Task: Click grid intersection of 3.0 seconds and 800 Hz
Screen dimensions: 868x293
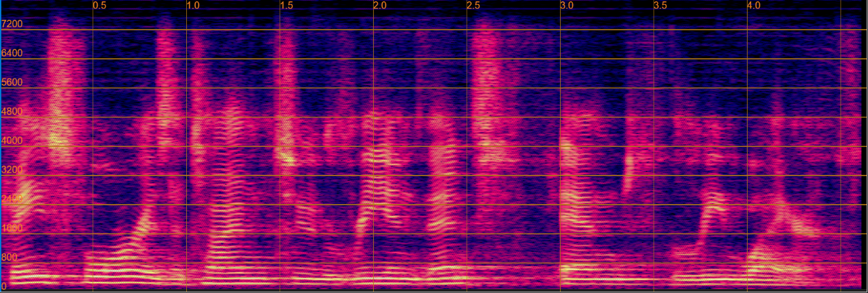Action: [561, 263]
